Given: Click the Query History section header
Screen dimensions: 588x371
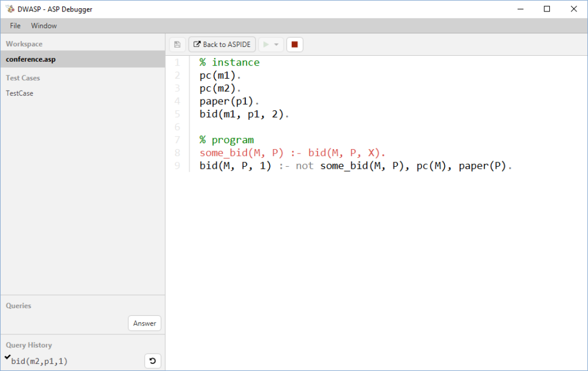Looking at the screenshot, I should 29,345.
